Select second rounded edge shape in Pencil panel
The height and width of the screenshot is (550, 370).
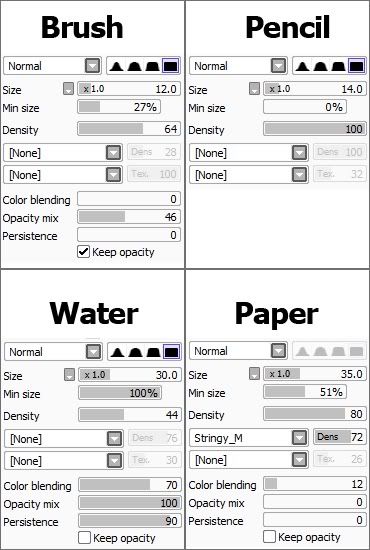click(320, 66)
